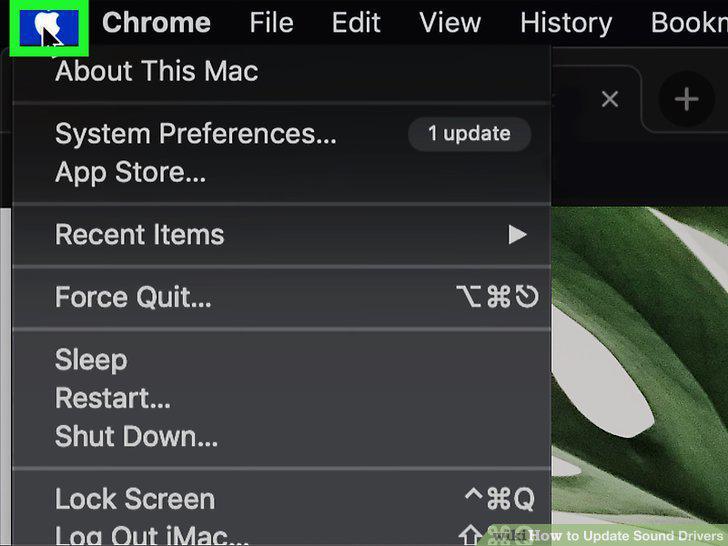Click the 1 update badge

point(469,134)
